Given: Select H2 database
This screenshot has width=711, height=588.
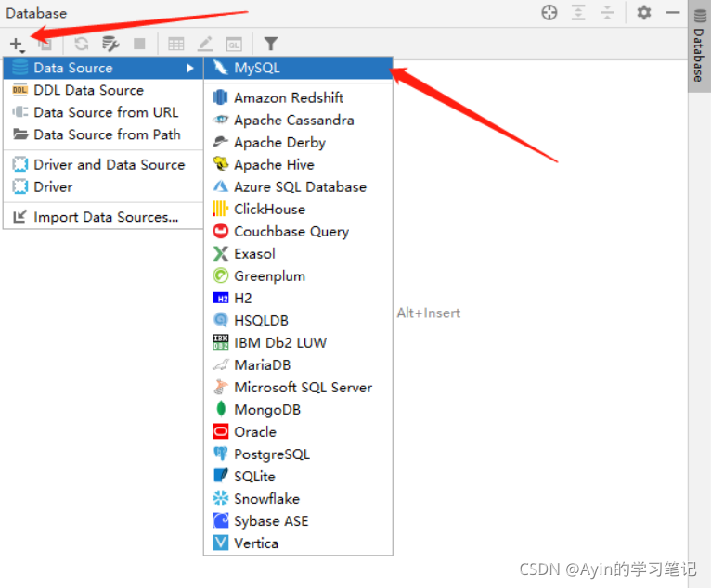Looking at the screenshot, I should pyautogui.click(x=298, y=298).
